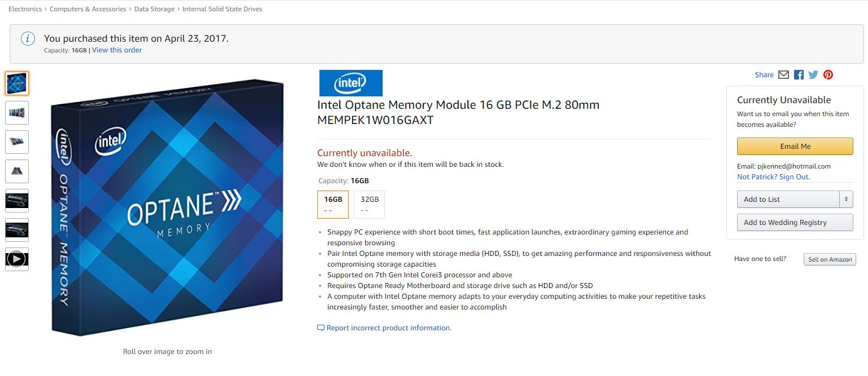Play the product video thumbnail
The image size is (868, 376).
(x=17, y=259)
